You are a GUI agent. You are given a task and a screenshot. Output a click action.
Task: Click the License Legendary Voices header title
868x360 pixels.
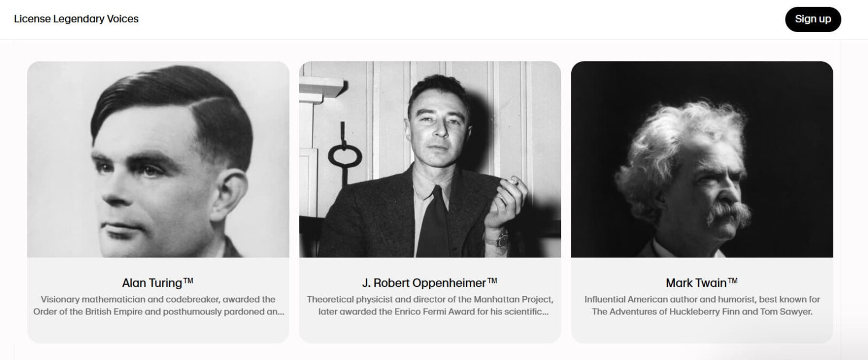(76, 19)
